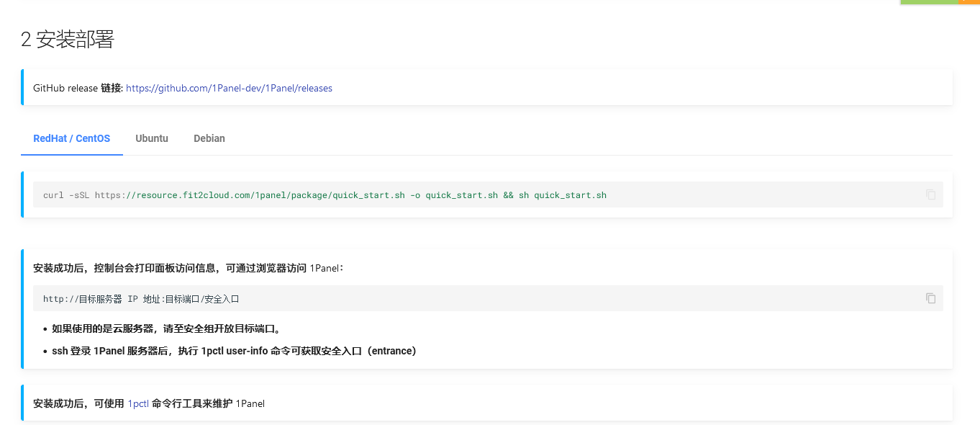Follow the 1pctl command-line tool link
Viewport: 980px width, 425px height.
click(138, 403)
